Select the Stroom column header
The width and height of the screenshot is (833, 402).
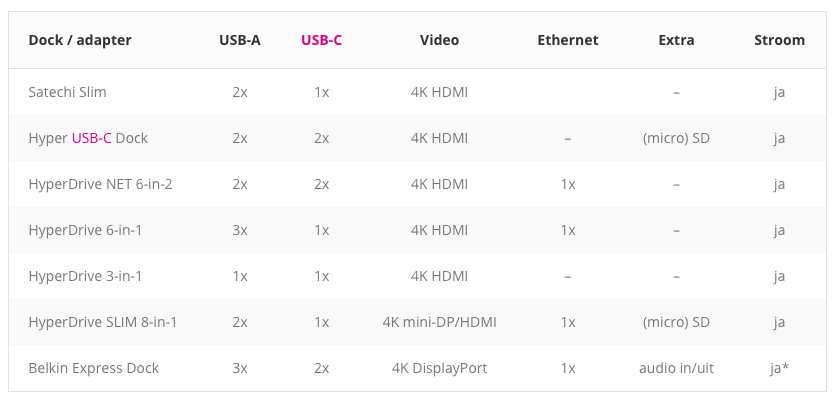click(779, 40)
